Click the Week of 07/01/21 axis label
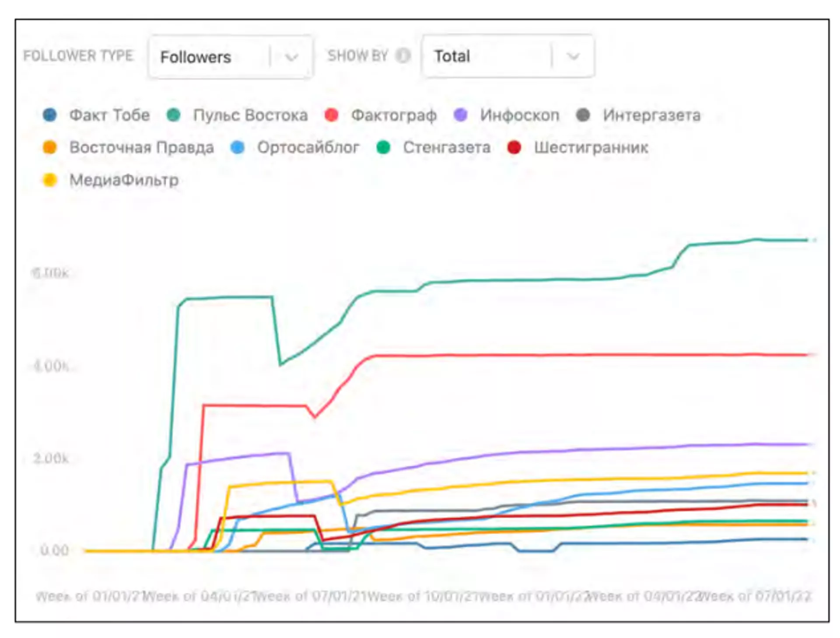The height and width of the screenshot is (638, 840). (310, 596)
